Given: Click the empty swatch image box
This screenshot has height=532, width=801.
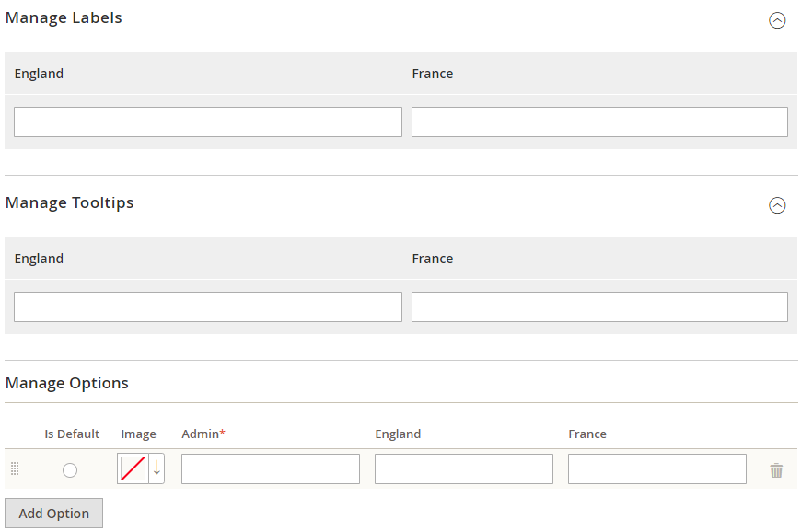Looking at the screenshot, I should (x=133, y=468).
